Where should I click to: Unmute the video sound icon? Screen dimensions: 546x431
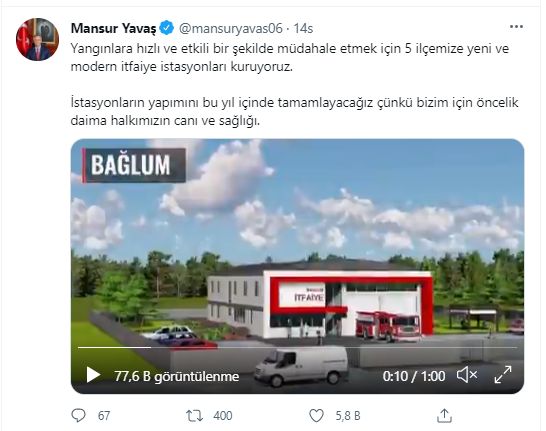[x=467, y=375]
